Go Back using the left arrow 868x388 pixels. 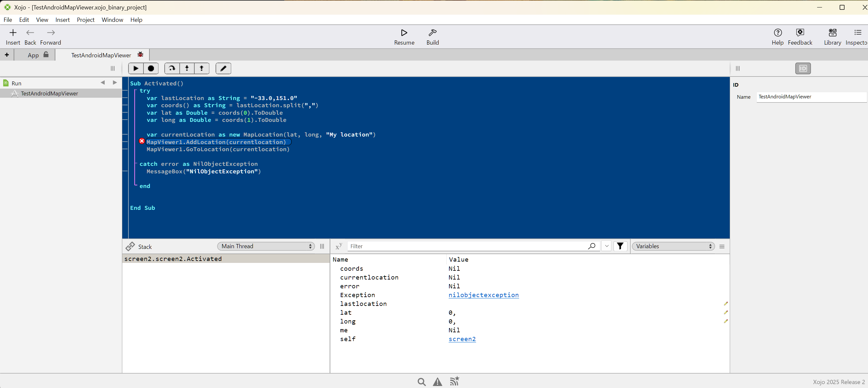(30, 33)
